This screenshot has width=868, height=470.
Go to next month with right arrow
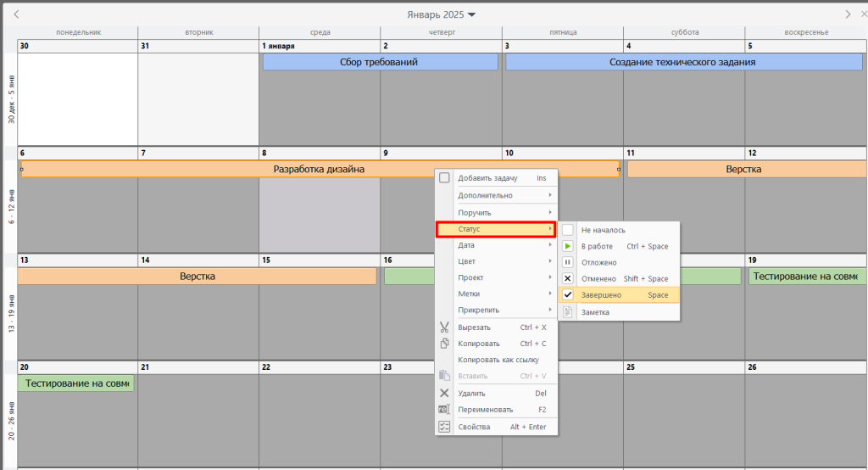(x=849, y=14)
